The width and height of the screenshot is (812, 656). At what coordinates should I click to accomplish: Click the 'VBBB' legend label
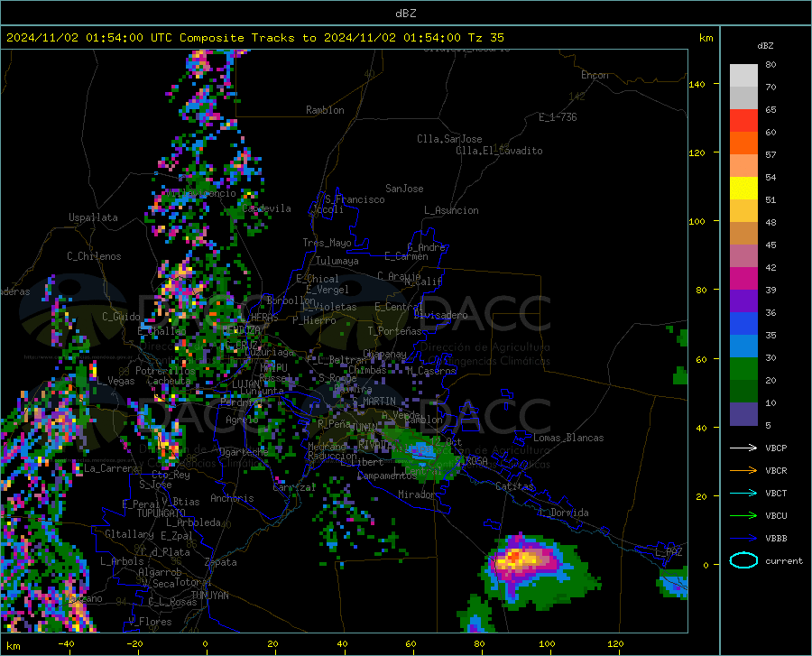776,539
